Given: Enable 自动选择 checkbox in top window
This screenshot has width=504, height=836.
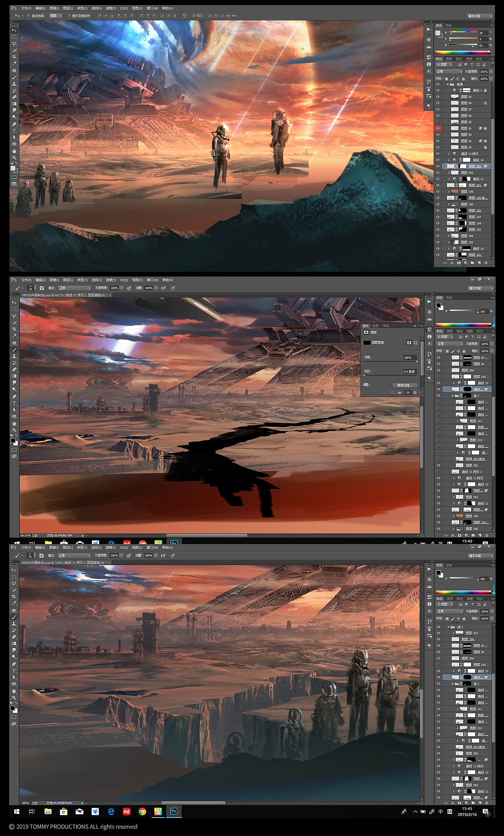Looking at the screenshot, I should point(29,16).
